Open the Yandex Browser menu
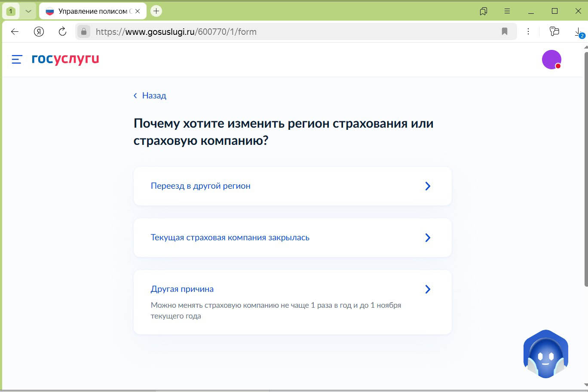588x392 pixels. [507, 11]
